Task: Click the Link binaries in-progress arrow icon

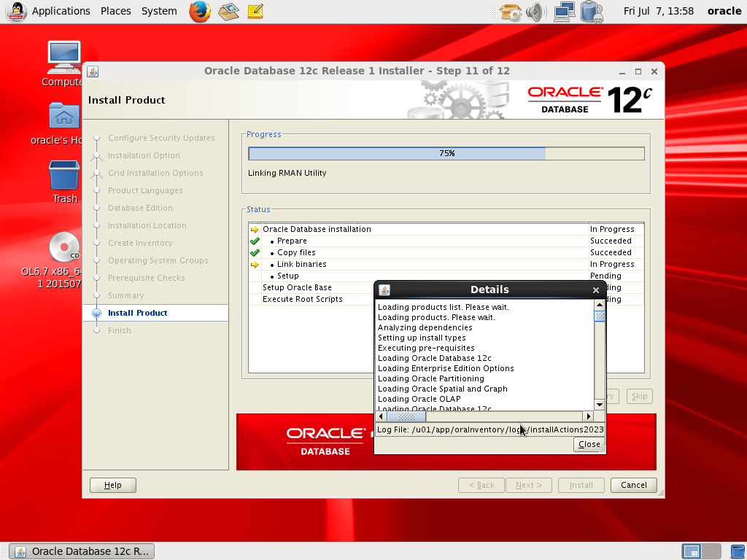Action: [255, 264]
